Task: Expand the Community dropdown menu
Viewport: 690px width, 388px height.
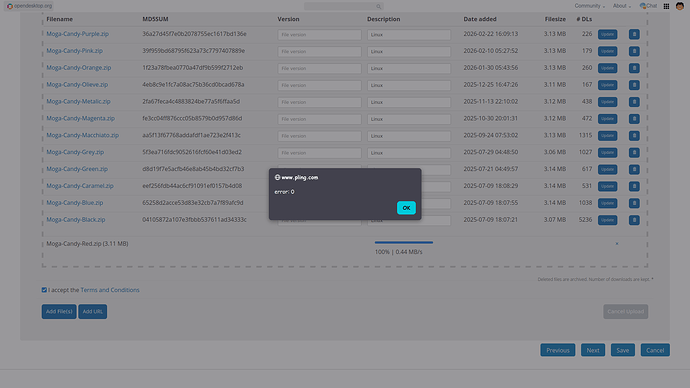Action: (x=589, y=6)
